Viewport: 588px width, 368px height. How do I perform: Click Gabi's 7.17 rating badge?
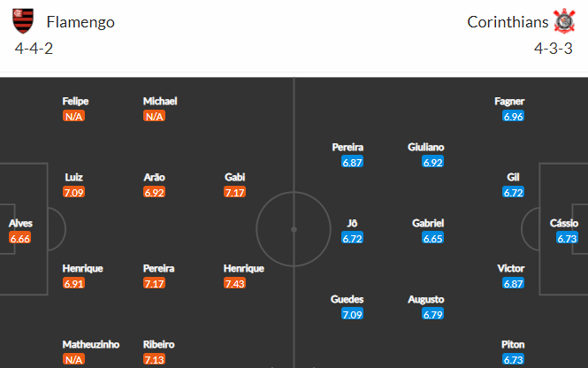(x=234, y=193)
